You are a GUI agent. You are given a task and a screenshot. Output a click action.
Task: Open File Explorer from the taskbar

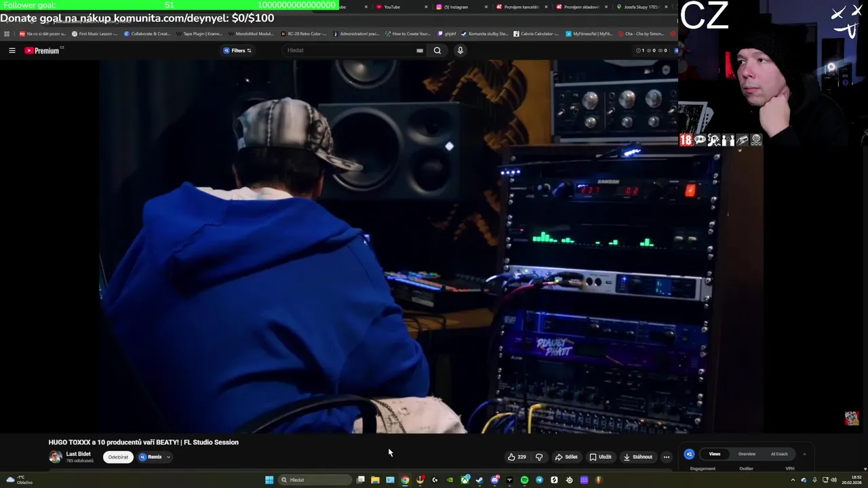[x=375, y=480]
